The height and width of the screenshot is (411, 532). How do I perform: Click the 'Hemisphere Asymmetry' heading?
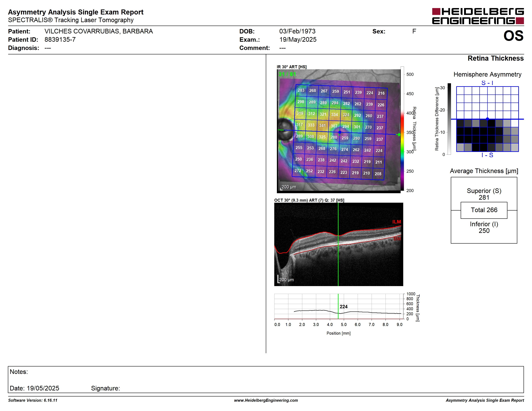(487, 74)
